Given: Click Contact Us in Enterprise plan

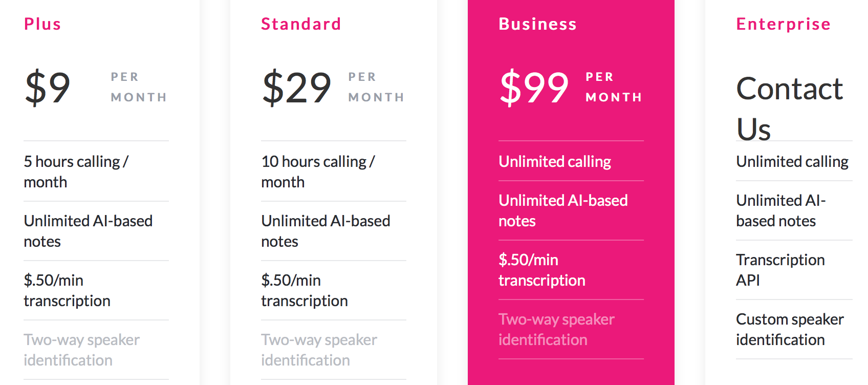Looking at the screenshot, I should pyautogui.click(x=789, y=108).
